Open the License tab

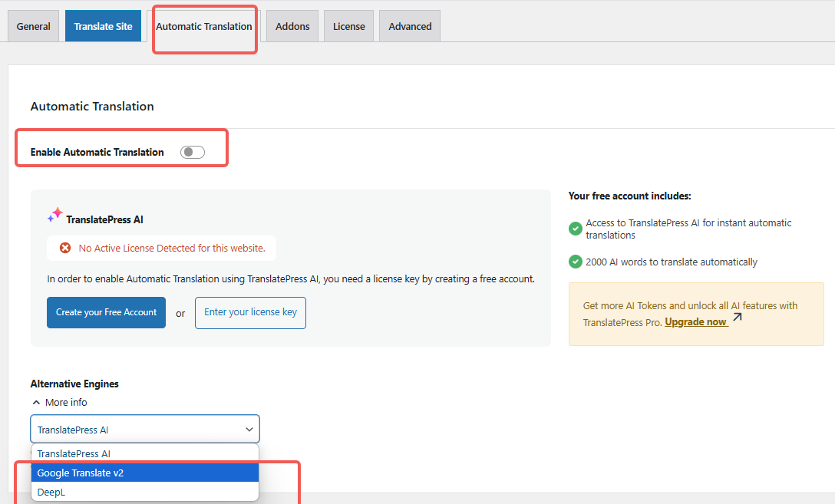click(x=348, y=26)
